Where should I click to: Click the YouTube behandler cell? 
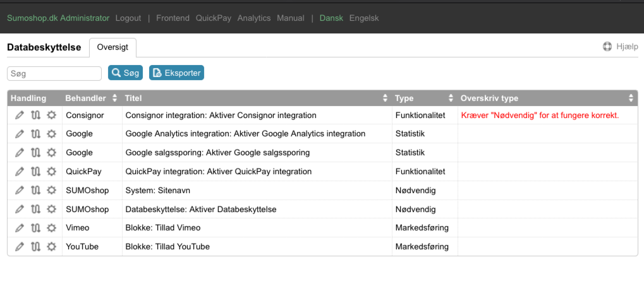[x=82, y=247]
